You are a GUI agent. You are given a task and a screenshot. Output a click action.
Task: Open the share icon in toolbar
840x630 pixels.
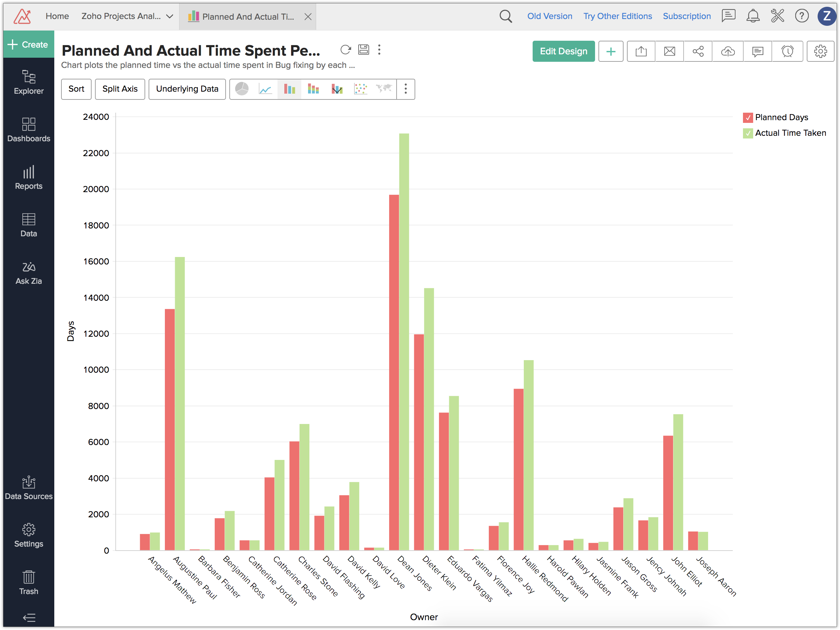(x=698, y=51)
